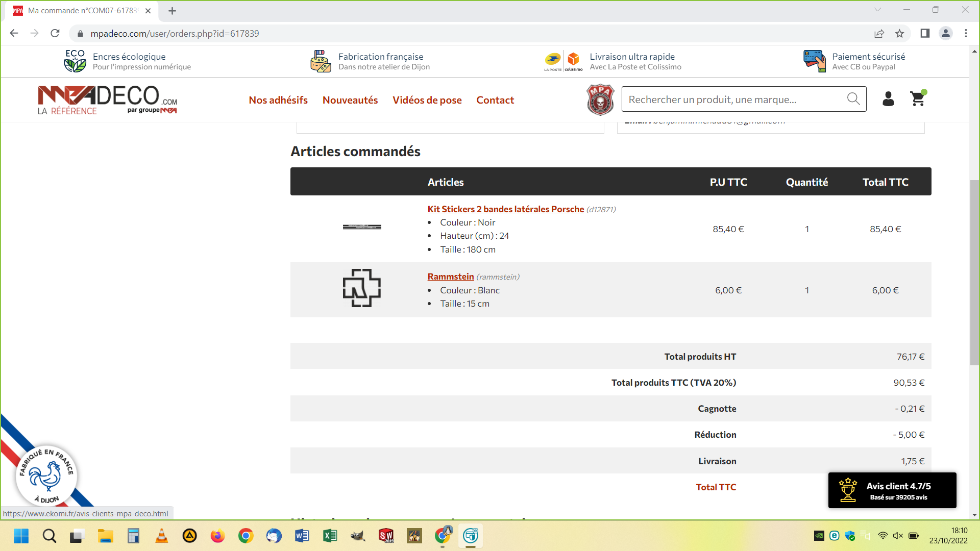Open the Nos adhésifs menu
980x551 pixels.
tap(278, 100)
